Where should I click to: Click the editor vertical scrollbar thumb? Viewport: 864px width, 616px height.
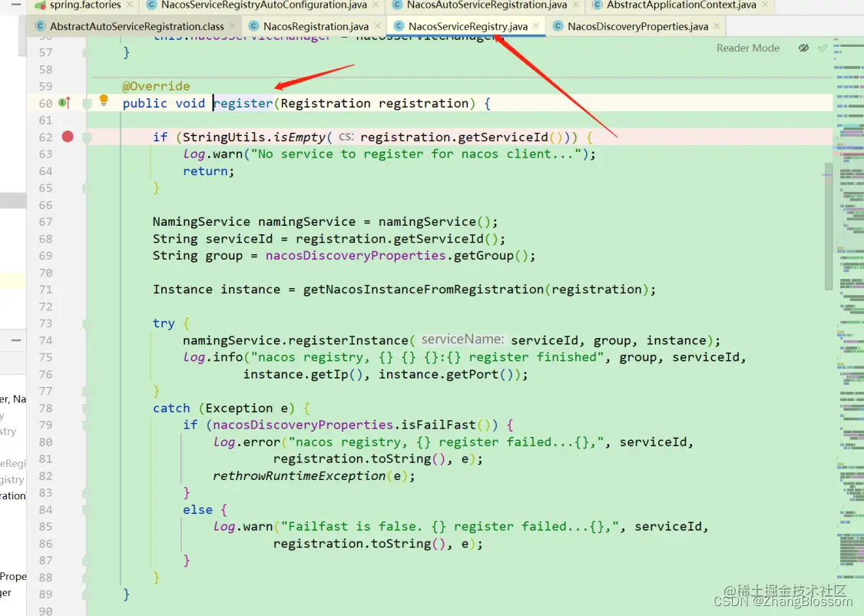(x=828, y=226)
